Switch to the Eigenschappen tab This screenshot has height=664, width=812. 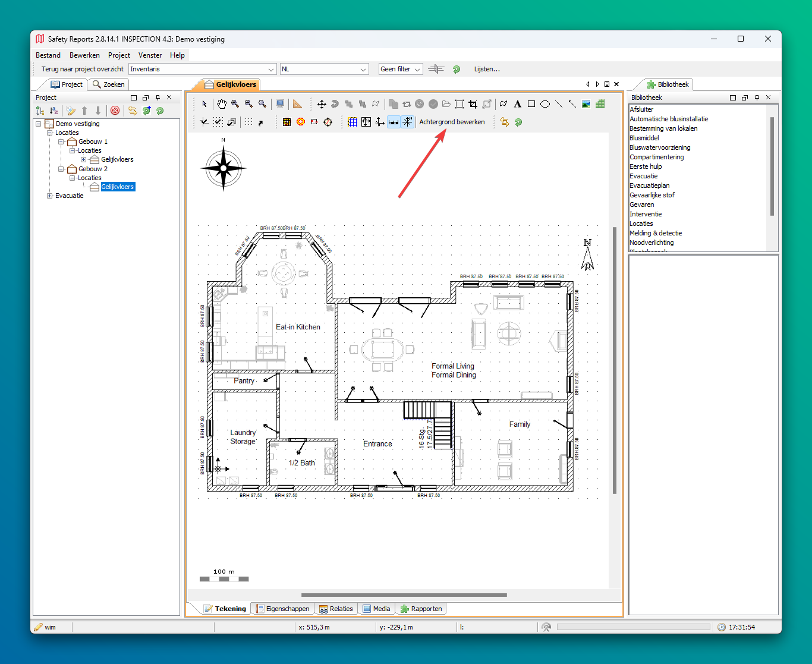coord(283,609)
